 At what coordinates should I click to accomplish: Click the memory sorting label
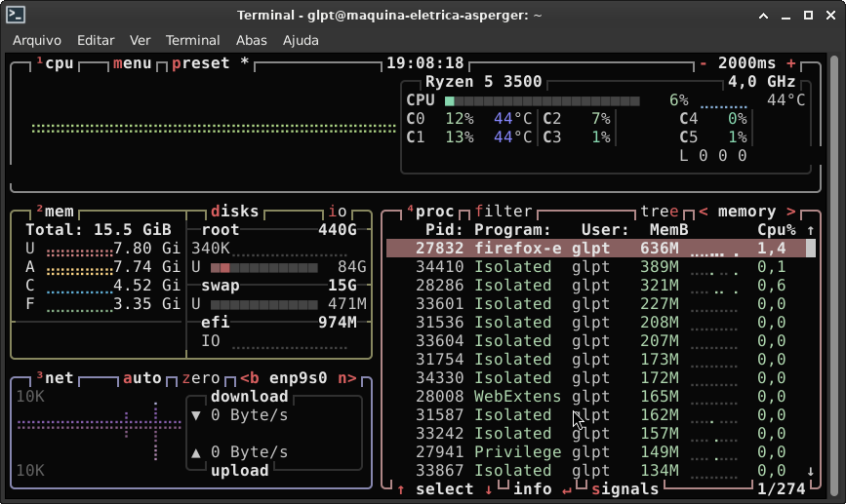pyautogui.click(x=746, y=212)
